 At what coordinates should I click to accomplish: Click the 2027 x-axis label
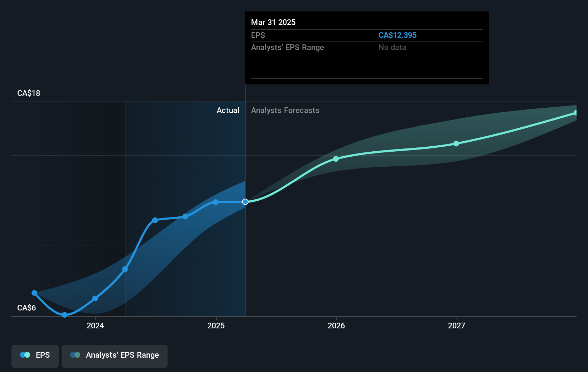pos(457,325)
